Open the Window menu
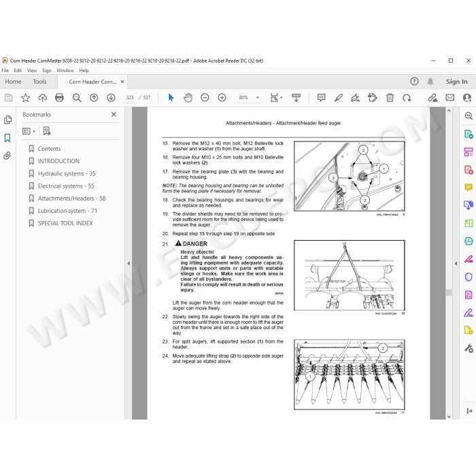This screenshot has height=476, width=476. (65, 71)
